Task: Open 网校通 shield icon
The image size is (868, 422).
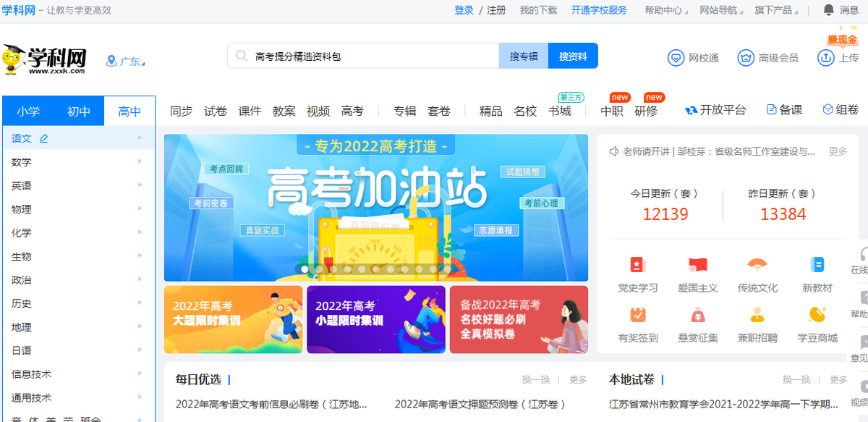Action: coord(676,58)
